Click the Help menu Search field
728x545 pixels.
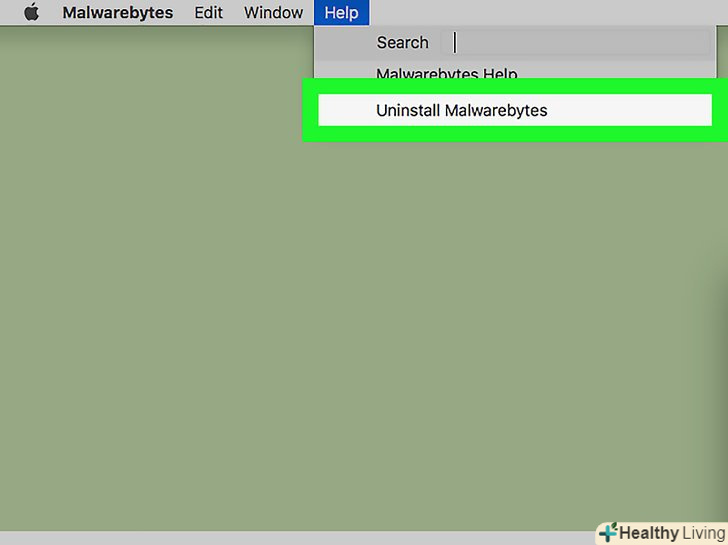pyautogui.click(x=575, y=43)
